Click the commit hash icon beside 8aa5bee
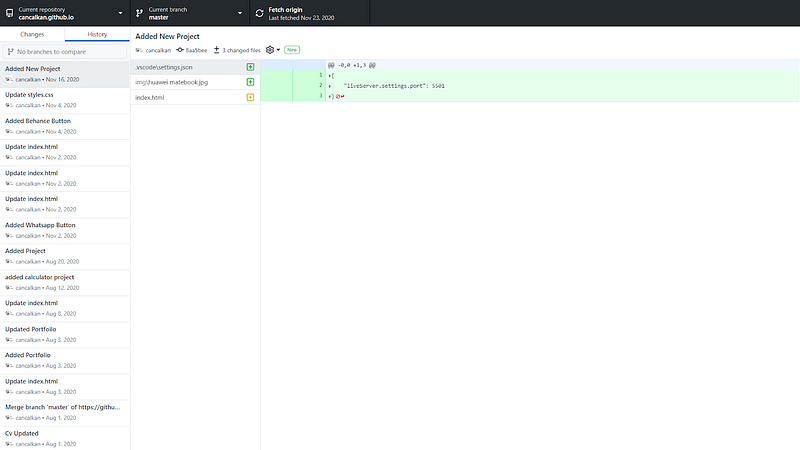The width and height of the screenshot is (800, 450). (180, 50)
